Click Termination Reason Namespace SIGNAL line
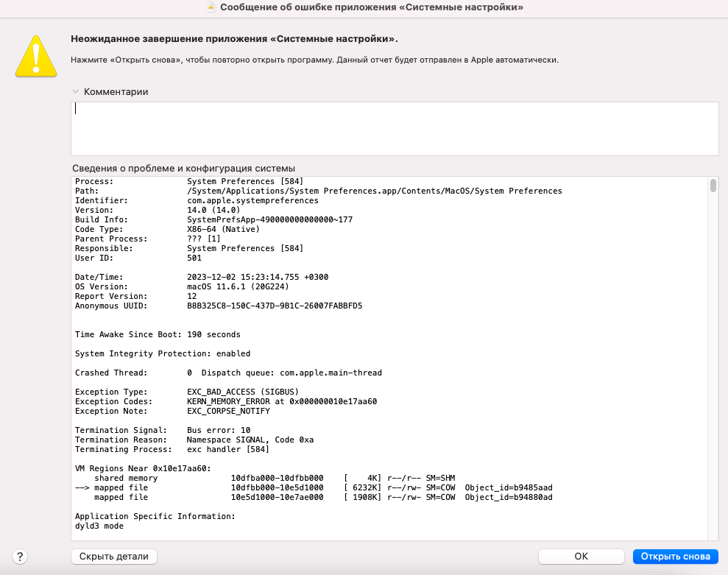728x575 pixels. (194, 440)
